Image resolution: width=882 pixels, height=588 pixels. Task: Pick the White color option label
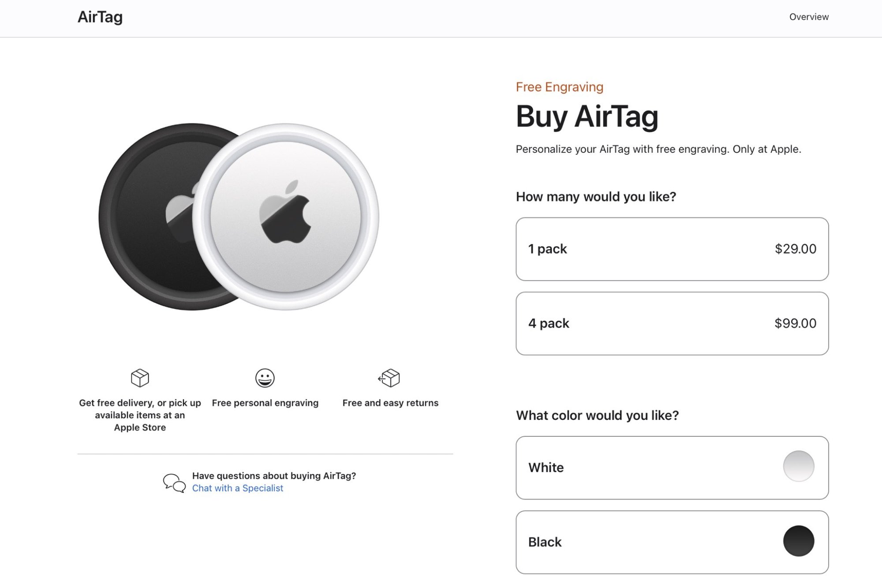pyautogui.click(x=546, y=468)
